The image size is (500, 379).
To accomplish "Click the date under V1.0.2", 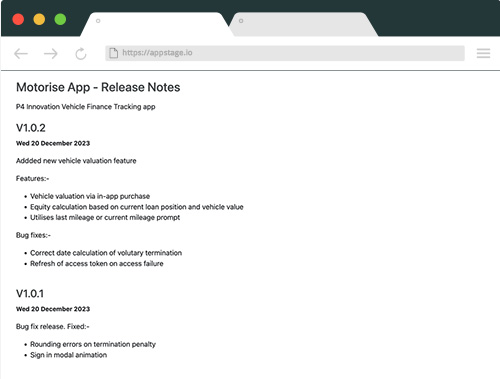I will coord(53,143).
